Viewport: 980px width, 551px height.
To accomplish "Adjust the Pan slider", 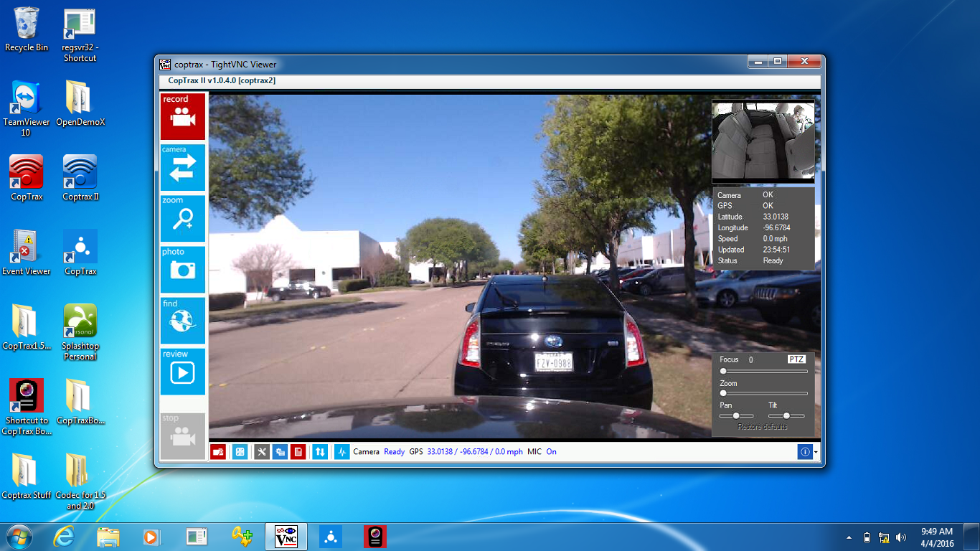I will pyautogui.click(x=737, y=415).
